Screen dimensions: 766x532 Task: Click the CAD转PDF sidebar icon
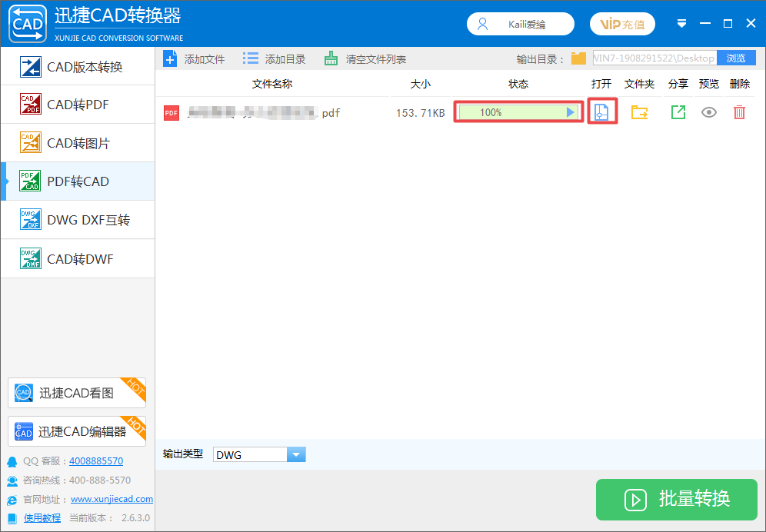coord(30,104)
